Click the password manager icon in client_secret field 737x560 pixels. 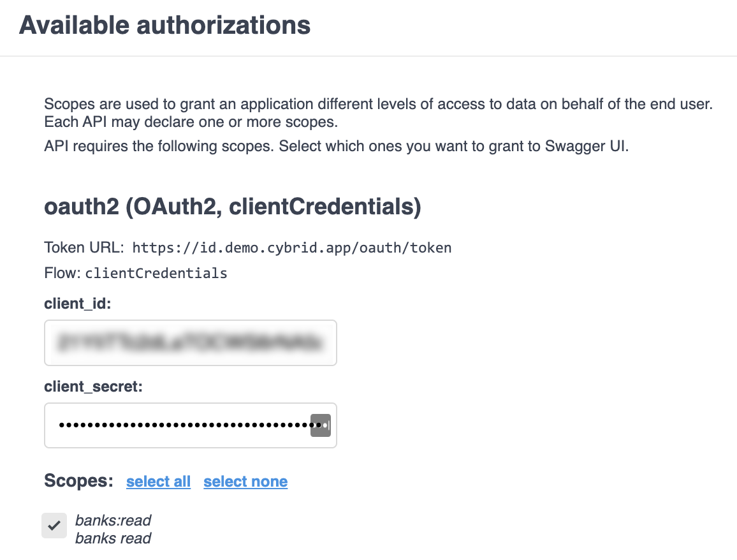coord(320,425)
